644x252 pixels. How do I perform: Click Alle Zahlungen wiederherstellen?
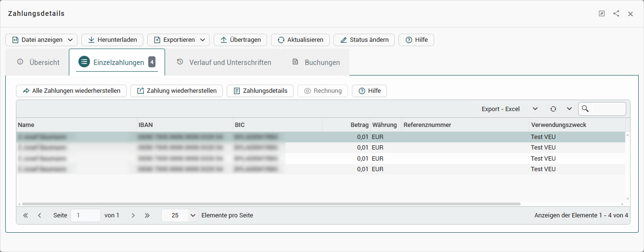[x=71, y=91]
